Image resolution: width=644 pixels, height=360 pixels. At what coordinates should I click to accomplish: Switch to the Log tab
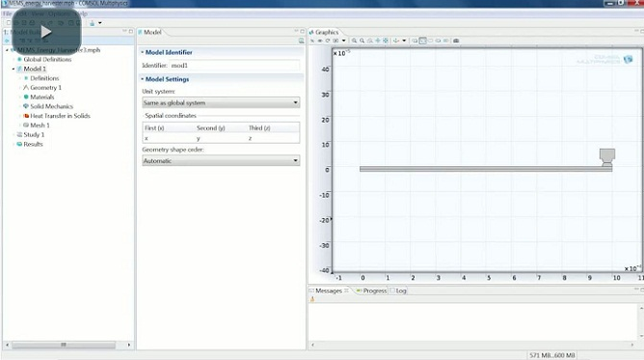pos(398,291)
